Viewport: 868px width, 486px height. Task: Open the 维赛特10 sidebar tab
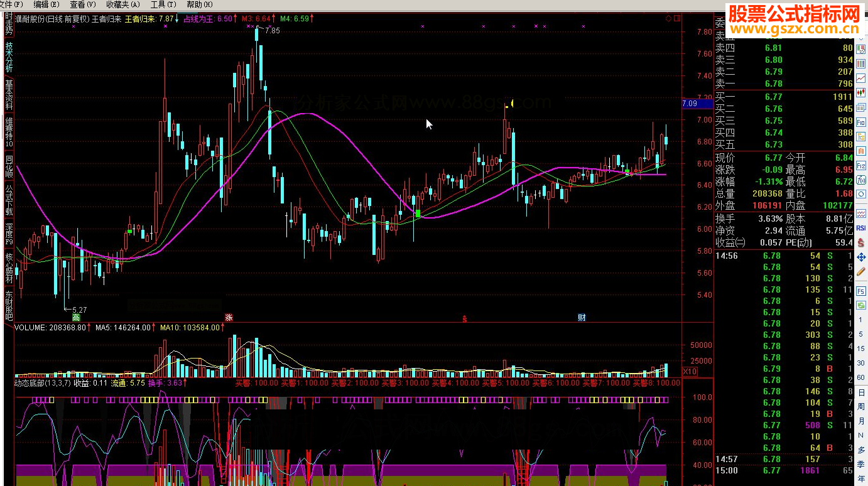pos(9,132)
